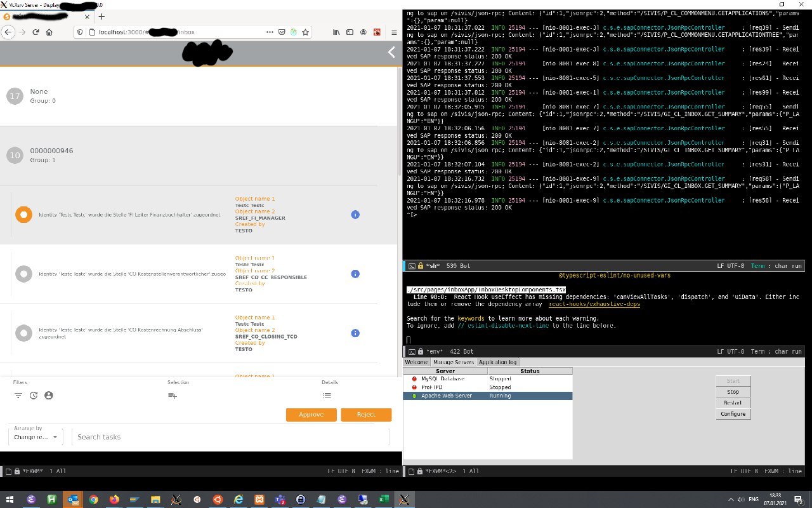Click shield tracking protection icon in URL bar
This screenshot has height=508, width=812.
pyautogui.click(x=79, y=32)
